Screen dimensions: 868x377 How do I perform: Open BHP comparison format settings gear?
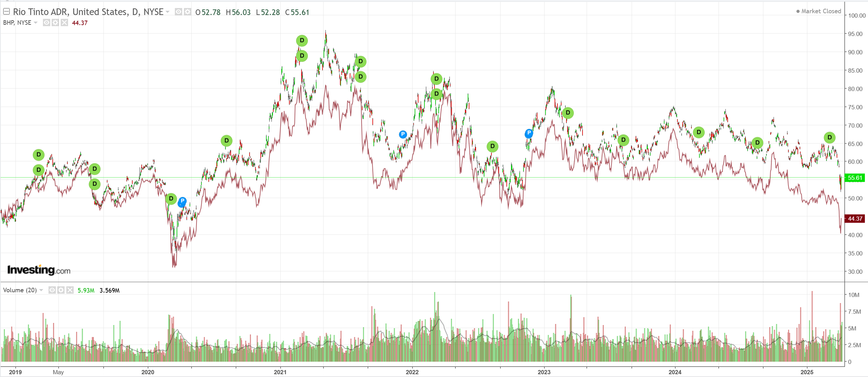point(55,23)
